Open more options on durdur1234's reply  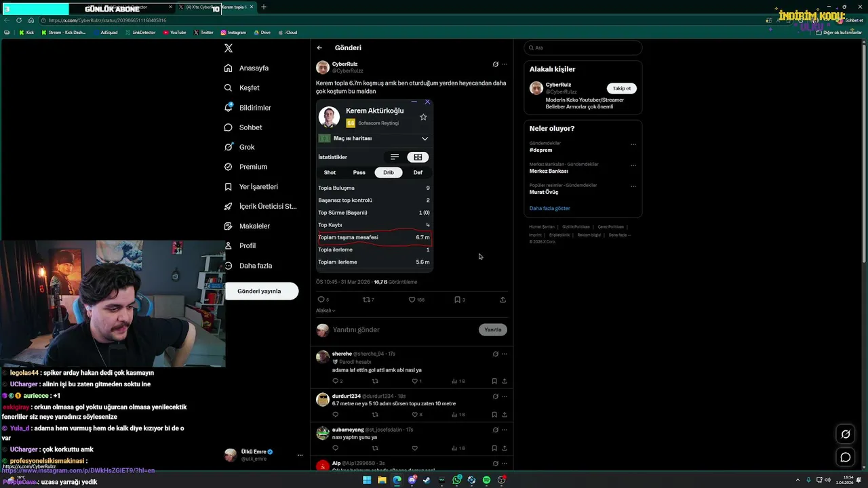pyautogui.click(x=505, y=396)
